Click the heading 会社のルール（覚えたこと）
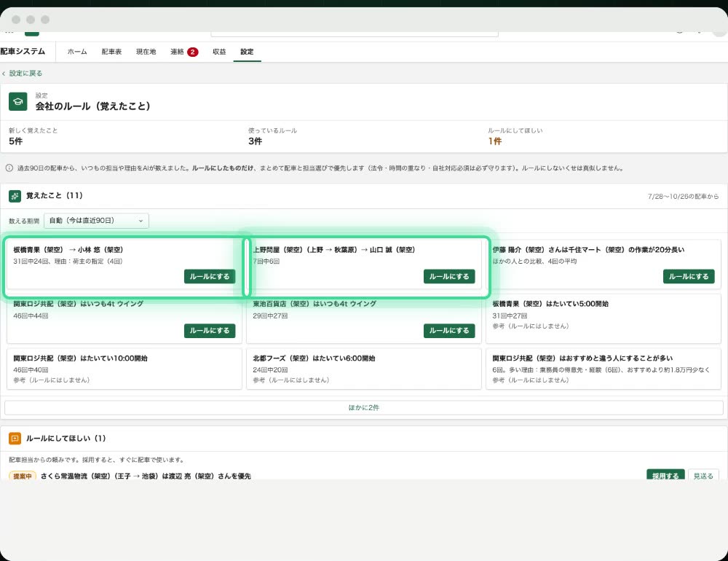Screen dimensions: 728x561 coord(93,106)
